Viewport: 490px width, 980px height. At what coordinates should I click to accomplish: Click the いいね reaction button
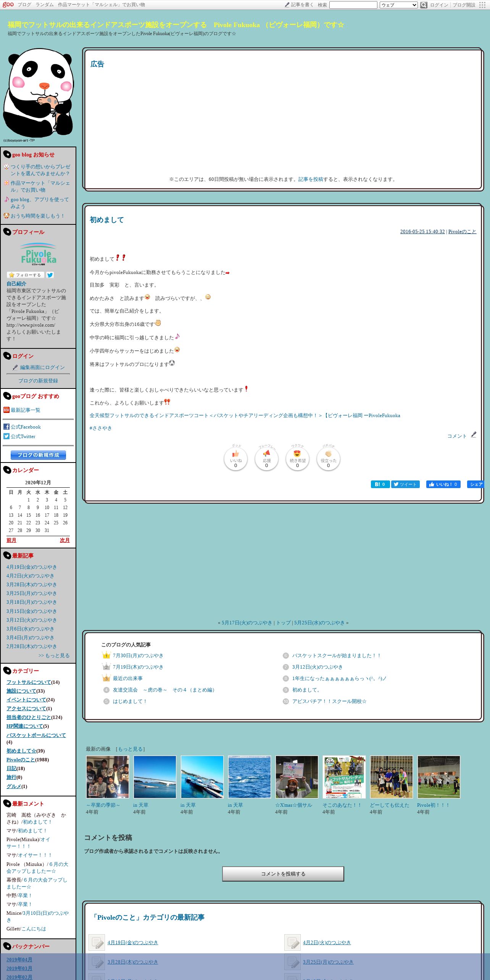235,459
